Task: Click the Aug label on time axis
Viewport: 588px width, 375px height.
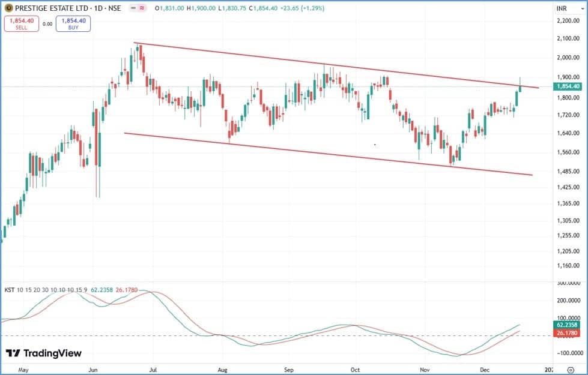Action: 223,368
